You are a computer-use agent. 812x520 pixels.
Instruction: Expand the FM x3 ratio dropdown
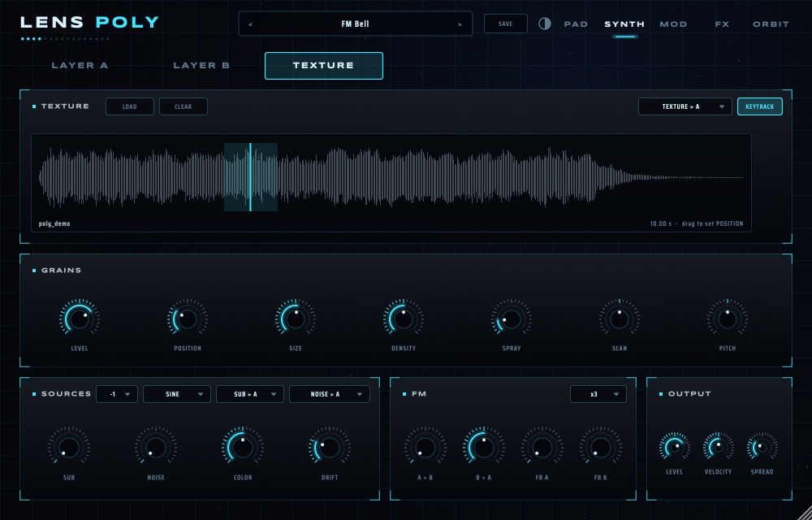pyautogui.click(x=598, y=394)
